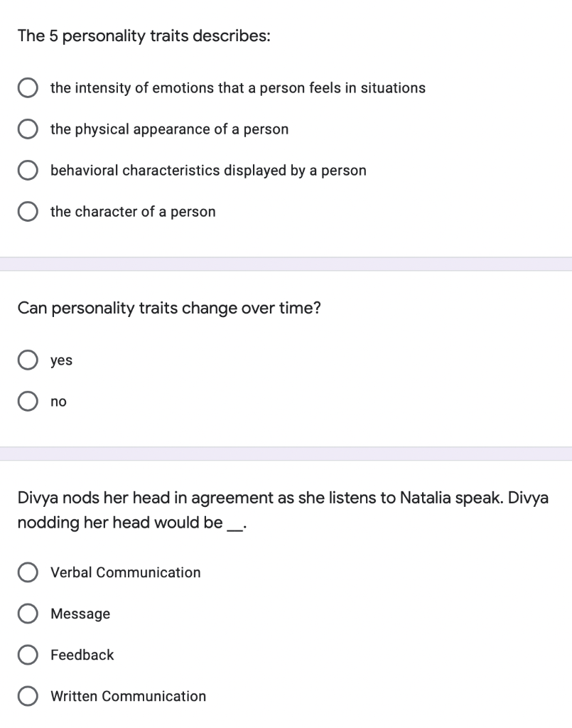Click 'Can personality traits change over time?' heading
Image resolution: width=572 pixels, height=728 pixels.
pos(169,309)
